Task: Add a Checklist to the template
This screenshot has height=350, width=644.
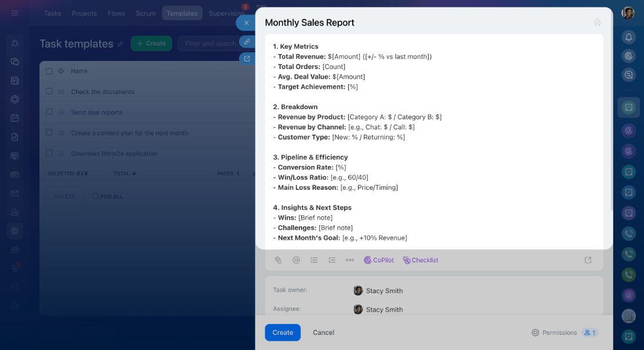Action: pyautogui.click(x=421, y=260)
